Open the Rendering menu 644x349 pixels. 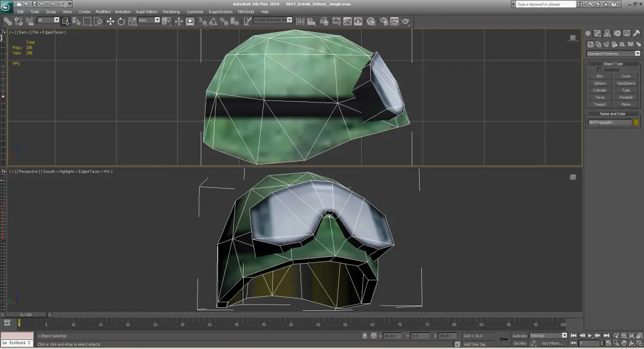point(171,11)
